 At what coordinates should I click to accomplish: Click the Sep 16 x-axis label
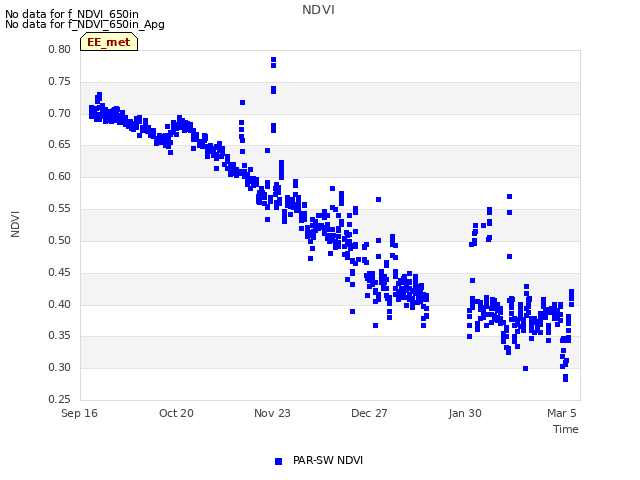point(79,413)
